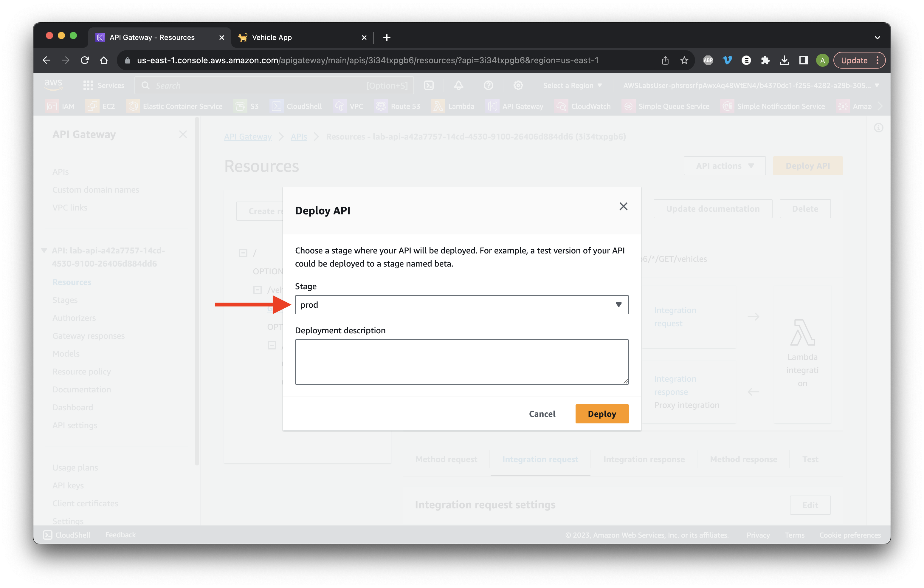Viewport: 924px width, 588px height.
Task: Open Elastic Container Service shortcut
Action: 174,106
